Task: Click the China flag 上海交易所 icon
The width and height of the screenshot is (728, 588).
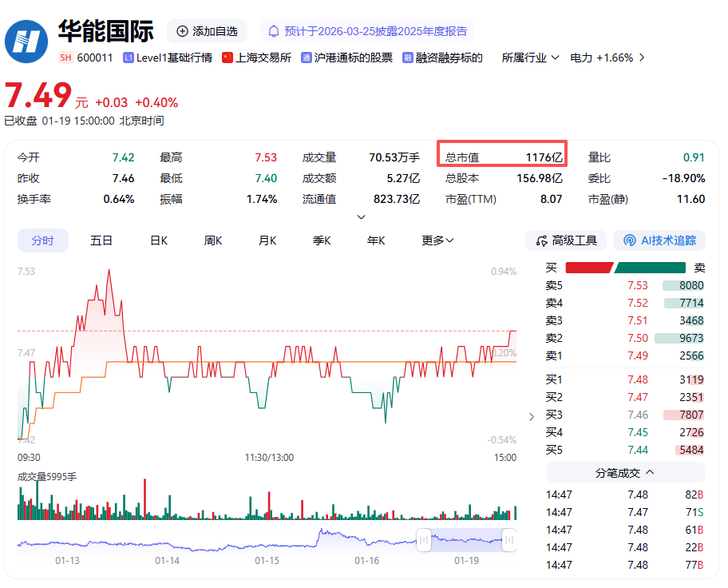Action: coord(227,58)
